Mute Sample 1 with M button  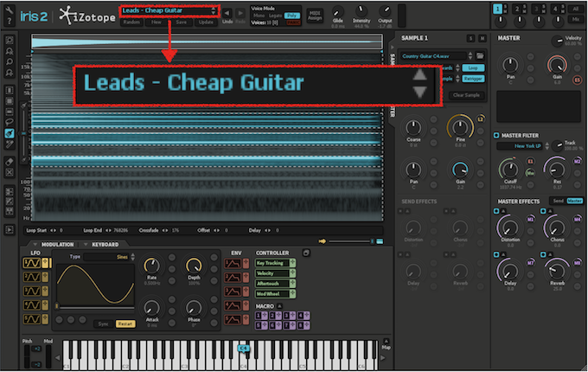(483, 38)
